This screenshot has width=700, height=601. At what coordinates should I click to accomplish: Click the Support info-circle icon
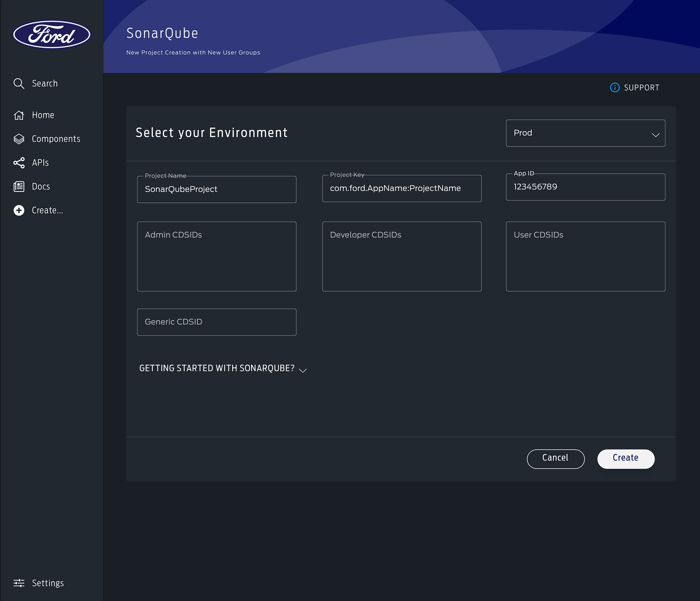[615, 87]
